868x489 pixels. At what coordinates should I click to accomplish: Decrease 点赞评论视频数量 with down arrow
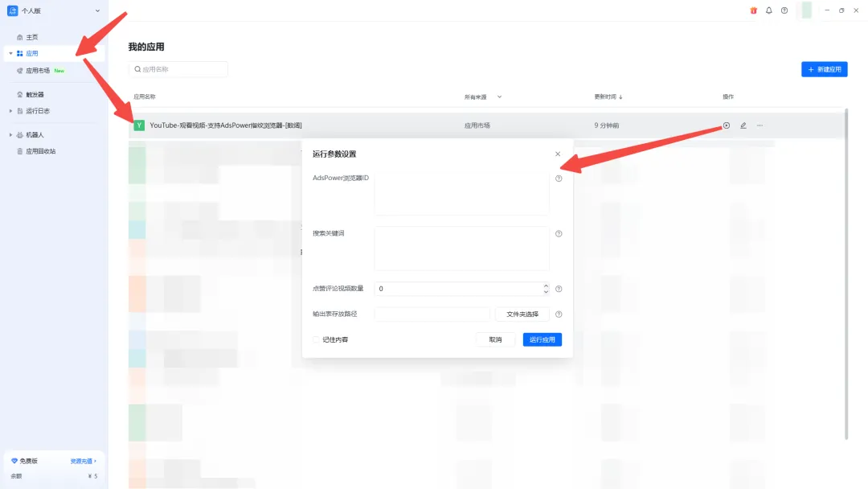tap(546, 291)
